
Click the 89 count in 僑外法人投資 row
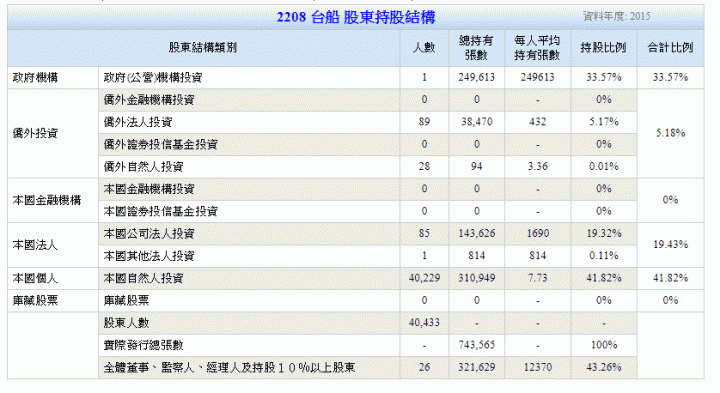click(424, 122)
